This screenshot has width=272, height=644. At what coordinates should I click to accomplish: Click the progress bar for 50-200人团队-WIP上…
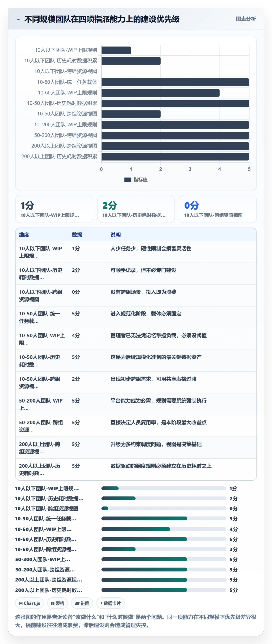tap(164, 559)
